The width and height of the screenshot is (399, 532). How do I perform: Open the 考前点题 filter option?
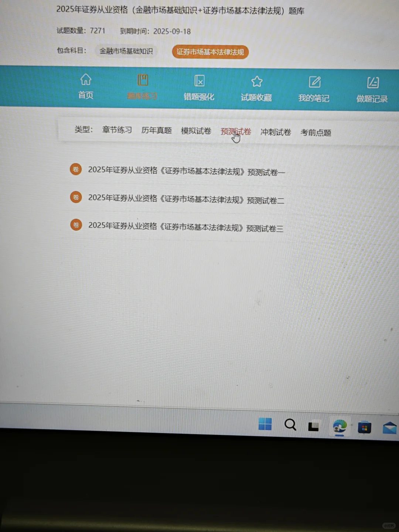pos(316,132)
